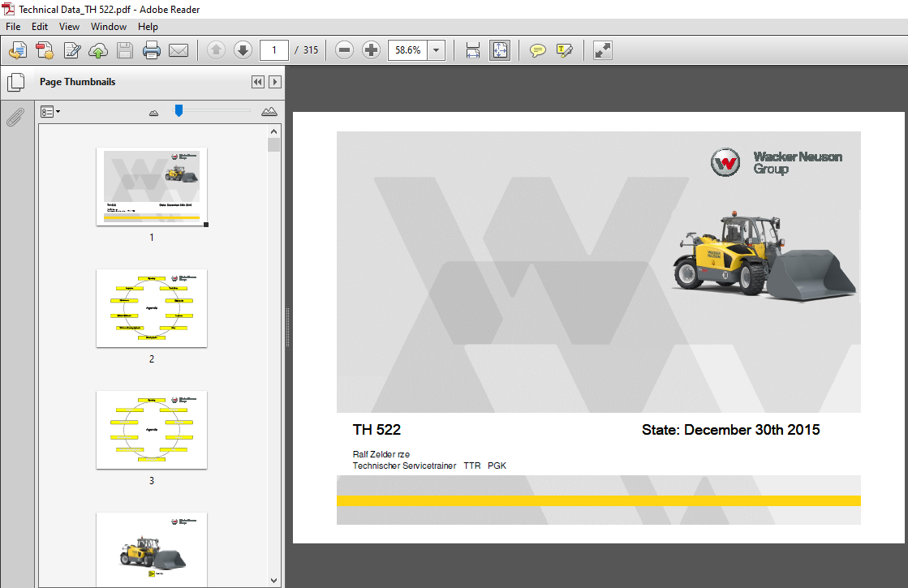The width and height of the screenshot is (908, 588).
Task: Reduce thumbnail size with small mountain icon
Action: click(x=153, y=113)
